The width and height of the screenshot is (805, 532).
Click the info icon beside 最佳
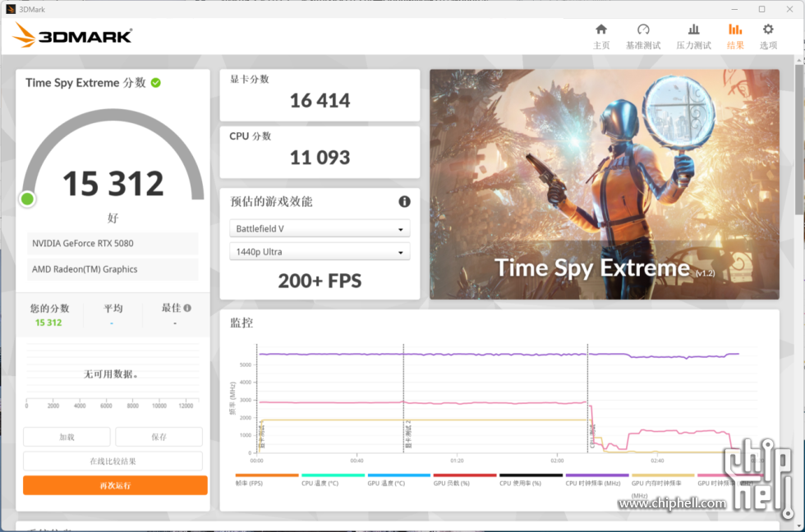tap(187, 308)
